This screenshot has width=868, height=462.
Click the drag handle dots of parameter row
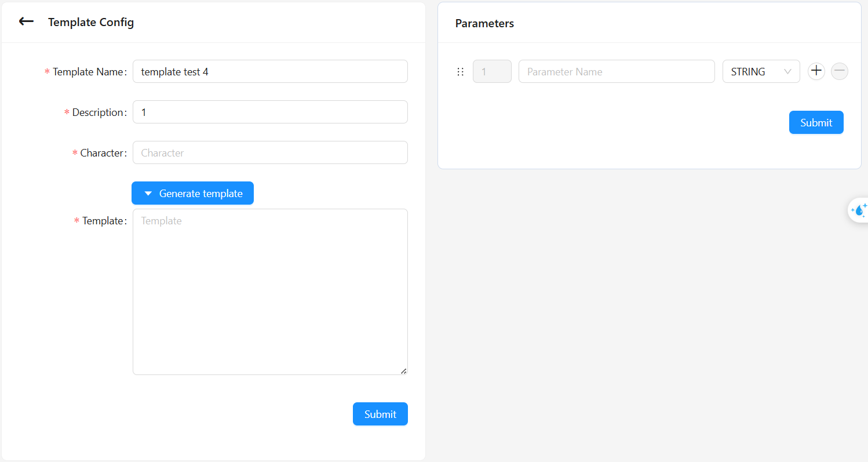[461, 72]
